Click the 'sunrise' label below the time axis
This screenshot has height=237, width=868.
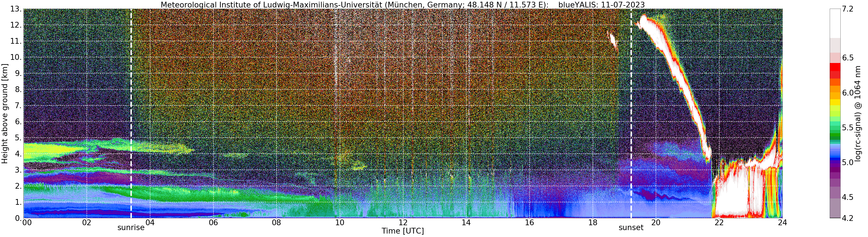coord(131,228)
